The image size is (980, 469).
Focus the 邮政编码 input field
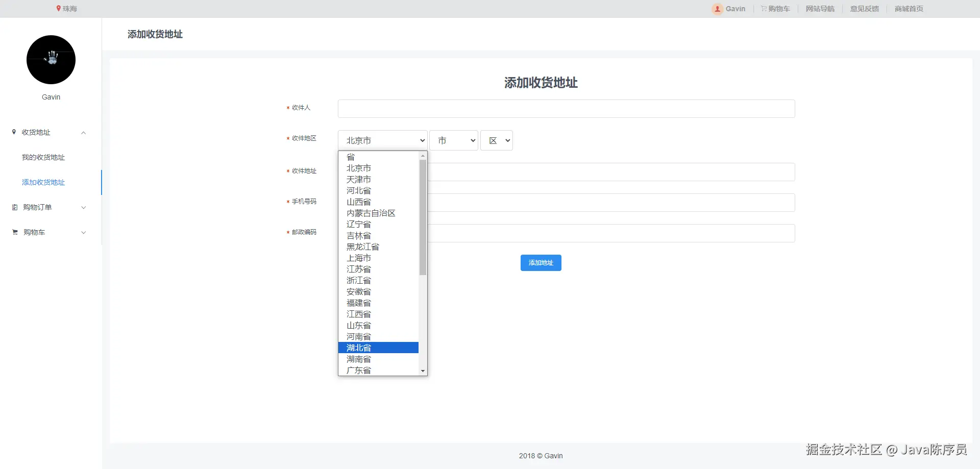coord(611,233)
